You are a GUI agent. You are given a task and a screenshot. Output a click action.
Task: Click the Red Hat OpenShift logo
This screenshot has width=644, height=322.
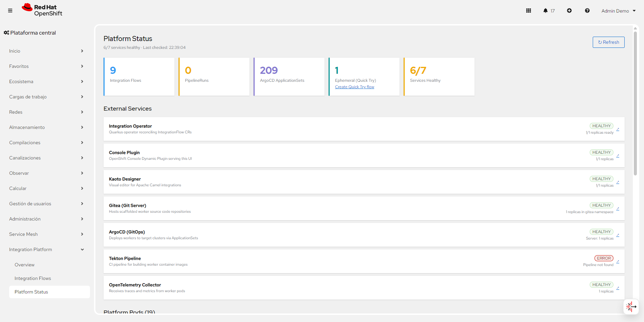(x=42, y=10)
